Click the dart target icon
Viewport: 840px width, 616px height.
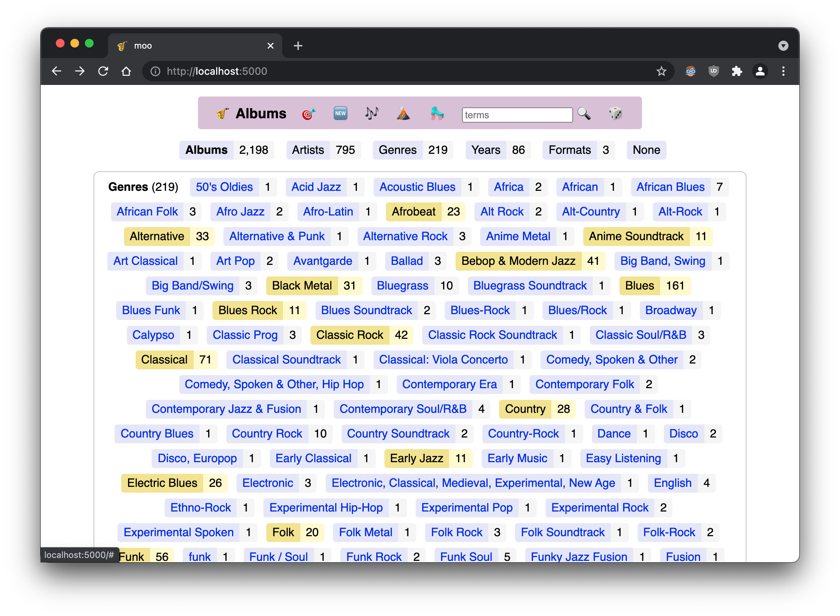click(x=308, y=114)
